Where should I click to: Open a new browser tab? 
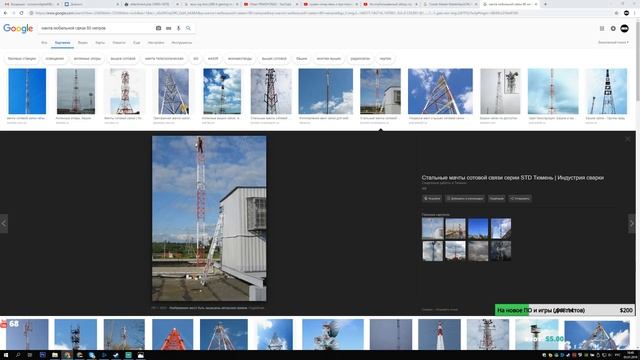click(545, 4)
